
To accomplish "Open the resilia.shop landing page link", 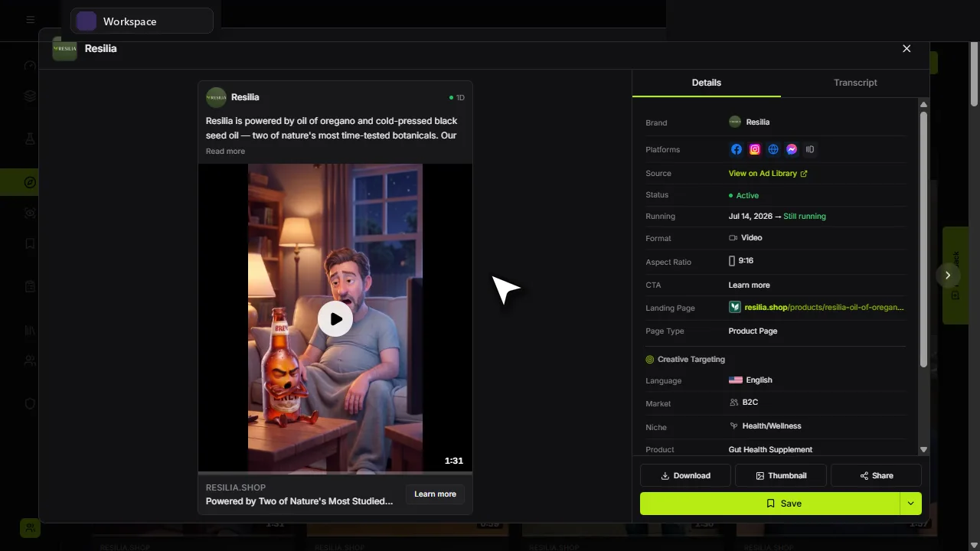I will click(x=817, y=307).
